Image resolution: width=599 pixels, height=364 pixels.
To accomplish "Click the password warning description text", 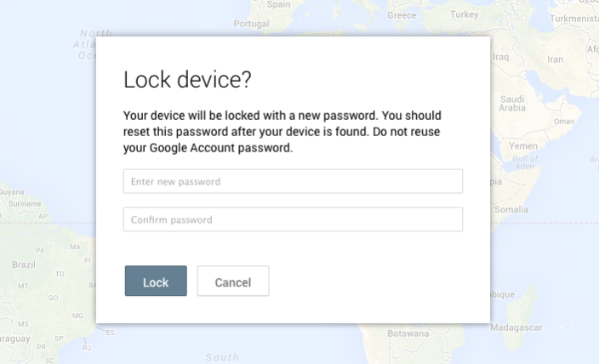I will pos(282,131).
